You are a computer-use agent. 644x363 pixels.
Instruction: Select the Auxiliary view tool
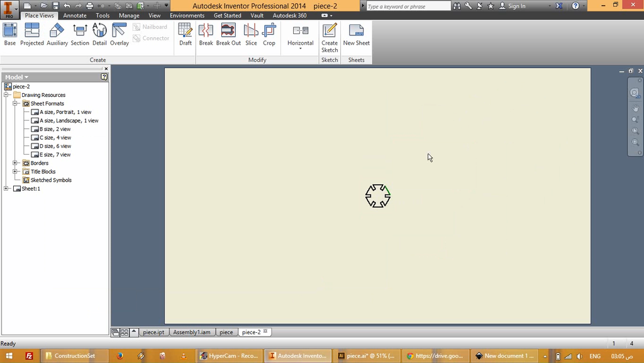(57, 34)
